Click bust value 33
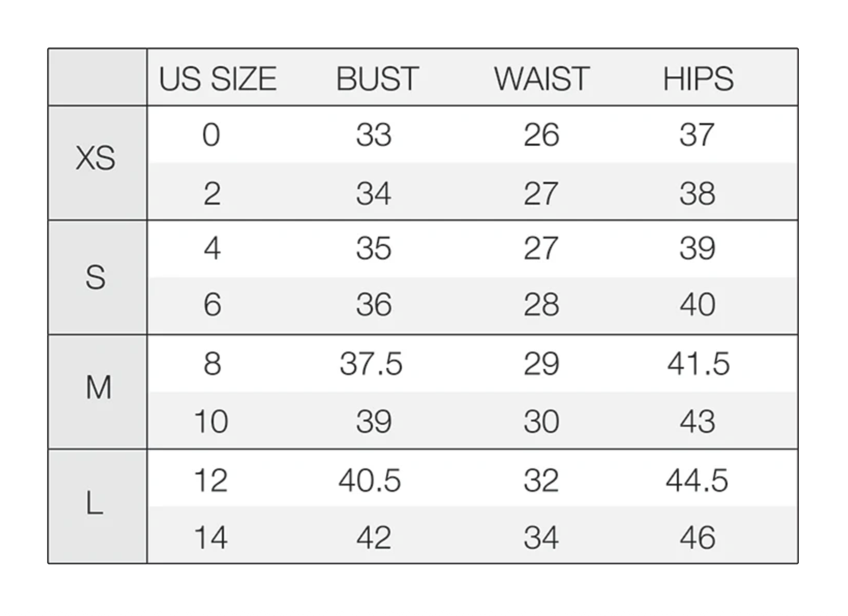 point(373,135)
